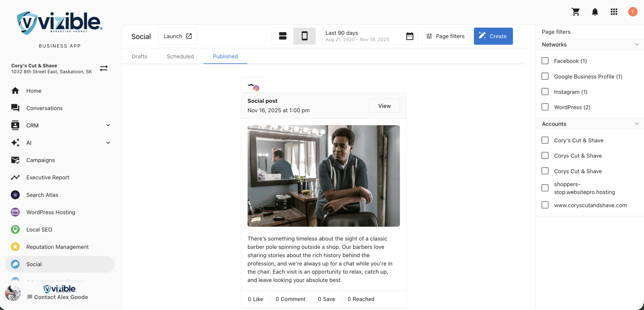Open Reputation Management from sidebar
This screenshot has width=644, height=310.
click(x=57, y=247)
